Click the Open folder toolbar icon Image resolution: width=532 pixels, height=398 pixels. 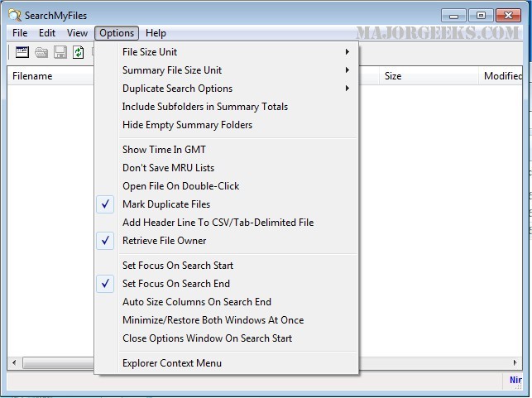[x=41, y=53]
